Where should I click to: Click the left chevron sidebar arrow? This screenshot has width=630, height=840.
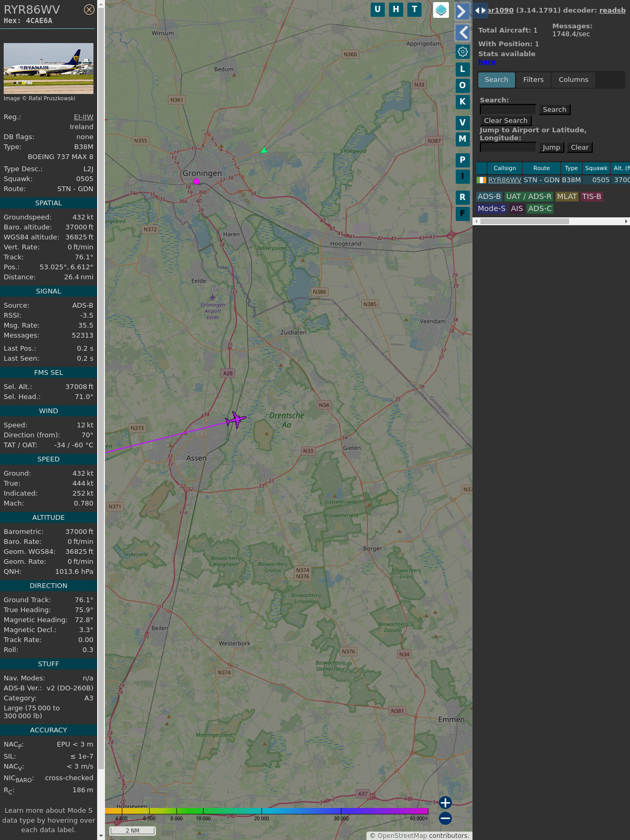[x=462, y=33]
